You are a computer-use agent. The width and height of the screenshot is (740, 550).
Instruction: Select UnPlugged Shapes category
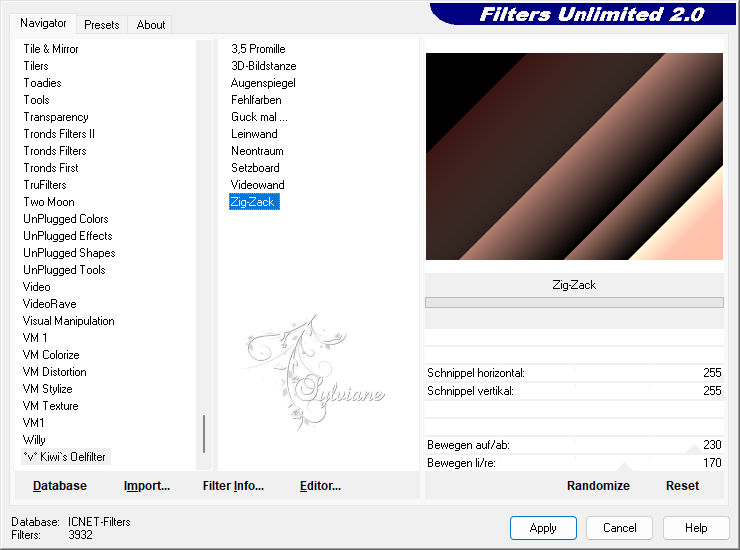click(x=69, y=253)
